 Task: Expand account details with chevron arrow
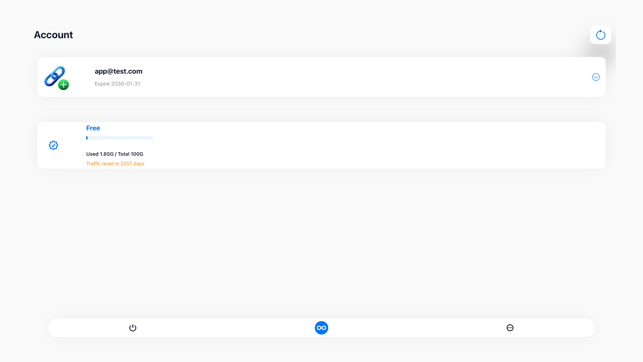coord(596,77)
